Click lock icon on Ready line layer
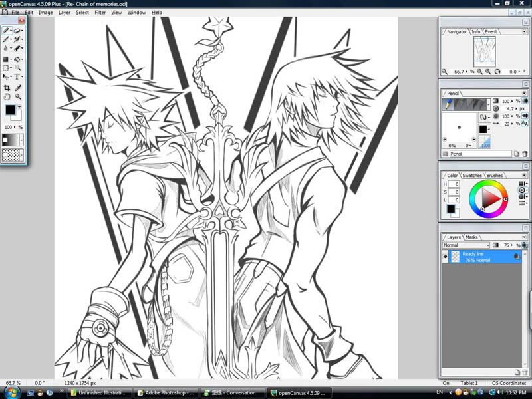Screen dimensions: 532x399 [x=517, y=257]
